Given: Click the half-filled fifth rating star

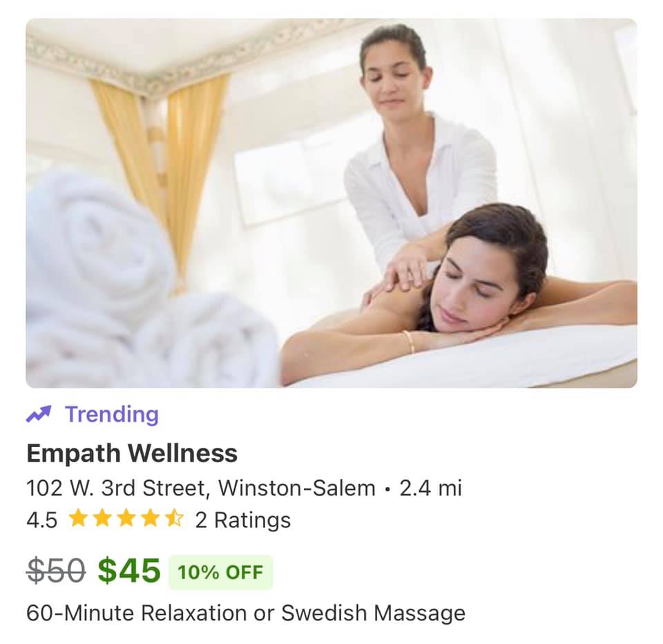Looking at the screenshot, I should (x=174, y=518).
